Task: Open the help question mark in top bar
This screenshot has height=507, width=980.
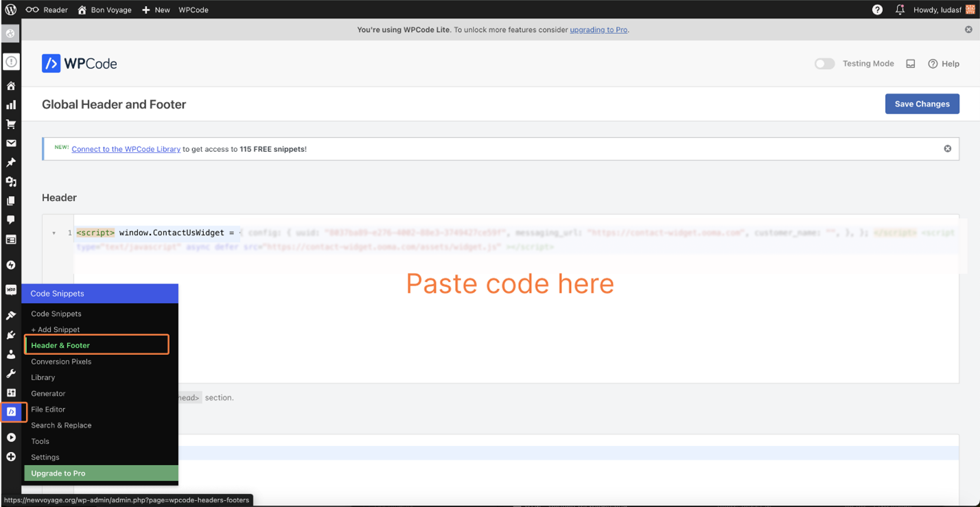Action: (x=877, y=10)
